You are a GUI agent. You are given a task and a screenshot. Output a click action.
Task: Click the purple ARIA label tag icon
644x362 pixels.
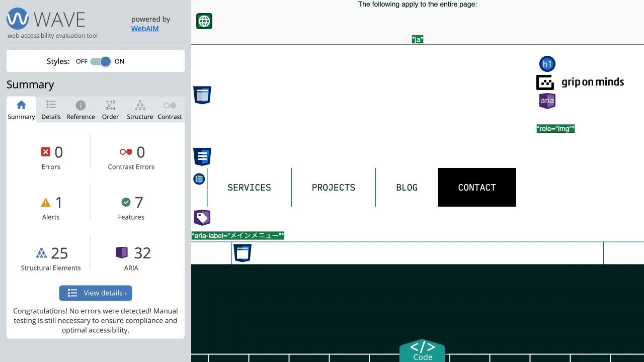click(202, 218)
